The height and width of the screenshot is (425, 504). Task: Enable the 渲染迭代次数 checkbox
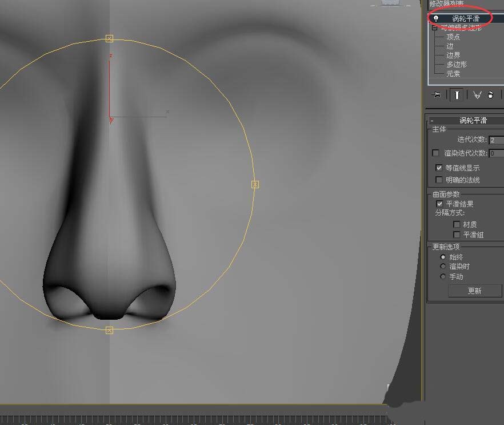436,153
